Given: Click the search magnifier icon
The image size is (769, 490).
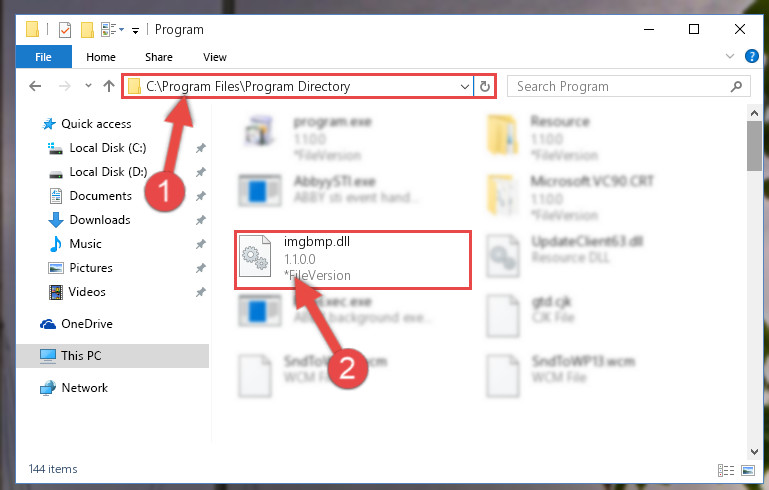Looking at the screenshot, I should [736, 87].
